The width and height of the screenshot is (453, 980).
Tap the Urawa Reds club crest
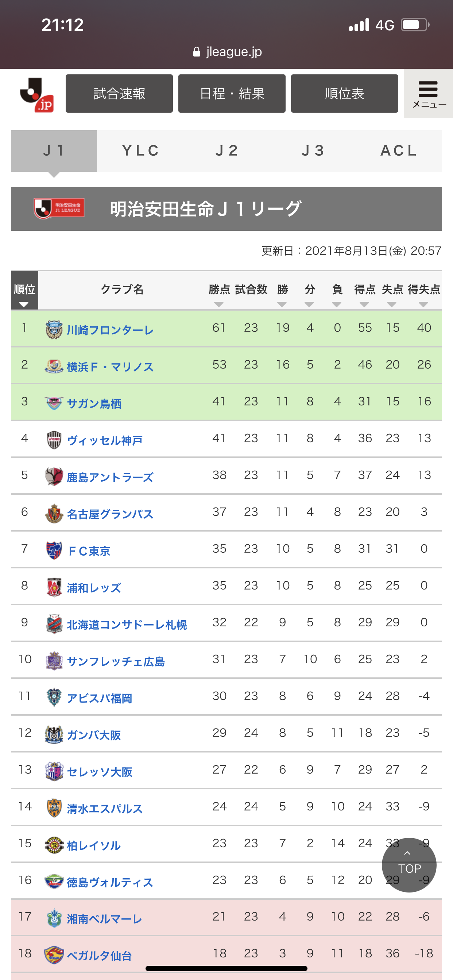[x=54, y=587]
